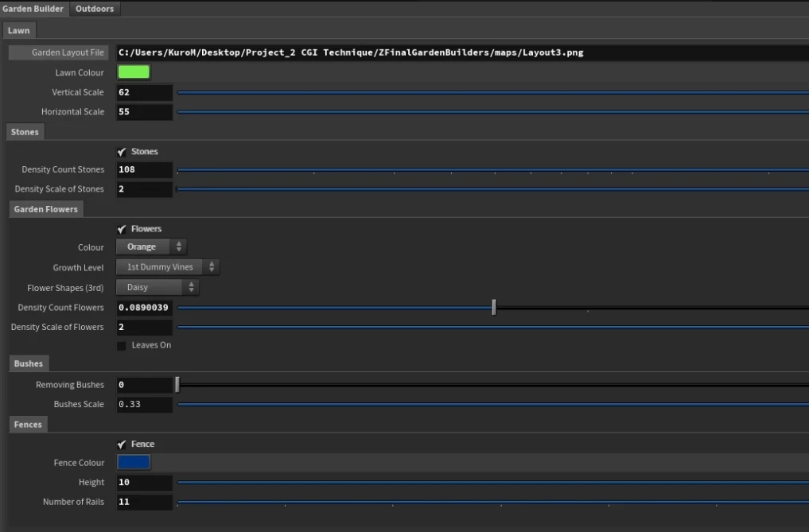The image size is (809, 532).
Task: Click the Density Count Flowers value field
Action: pos(145,308)
